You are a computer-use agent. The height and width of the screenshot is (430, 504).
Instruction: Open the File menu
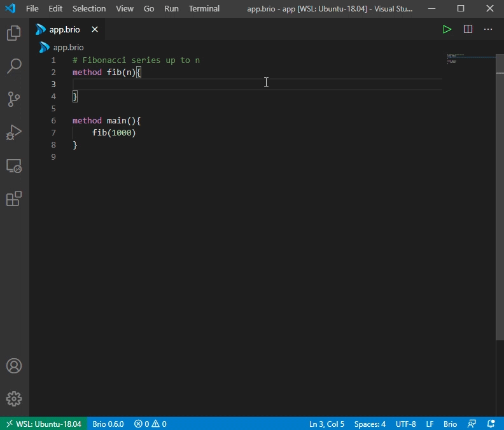[32, 9]
